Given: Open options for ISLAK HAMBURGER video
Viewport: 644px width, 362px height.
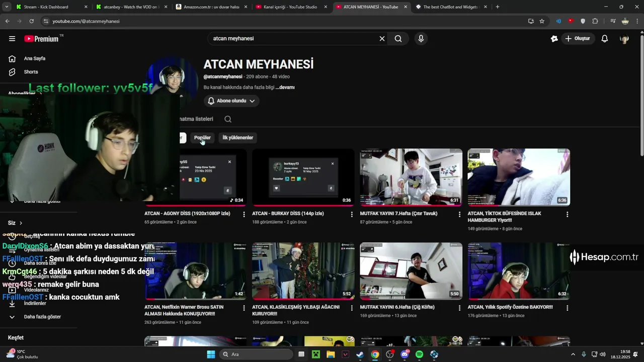Looking at the screenshot, I should click(x=567, y=214).
